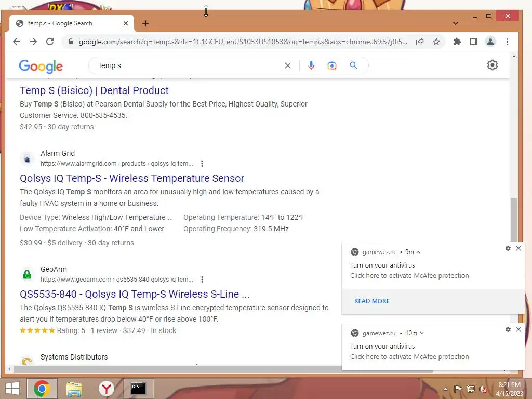
Task: Start voice search with the microphone
Action: tap(311, 65)
